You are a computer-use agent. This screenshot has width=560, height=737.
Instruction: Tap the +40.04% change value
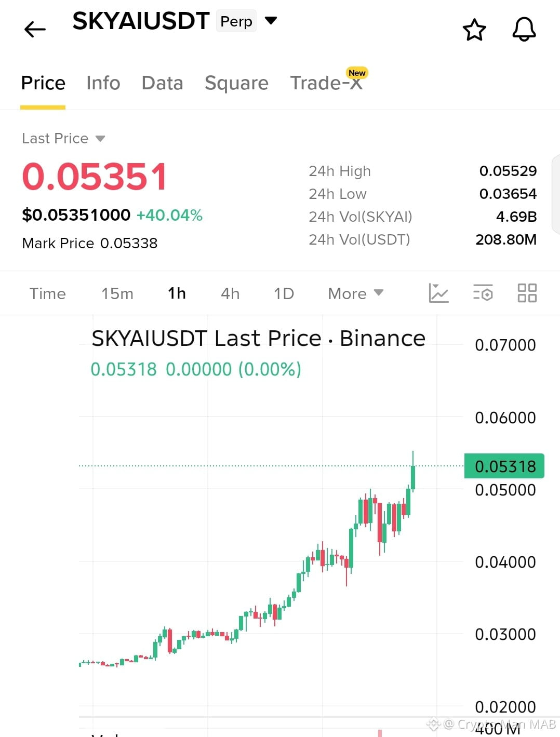pyautogui.click(x=169, y=215)
